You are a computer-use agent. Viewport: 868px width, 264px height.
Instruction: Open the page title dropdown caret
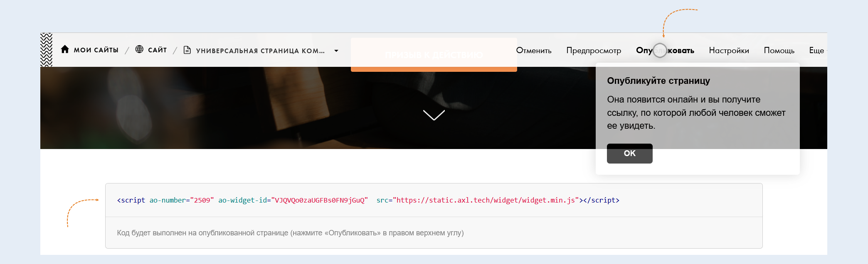336,51
